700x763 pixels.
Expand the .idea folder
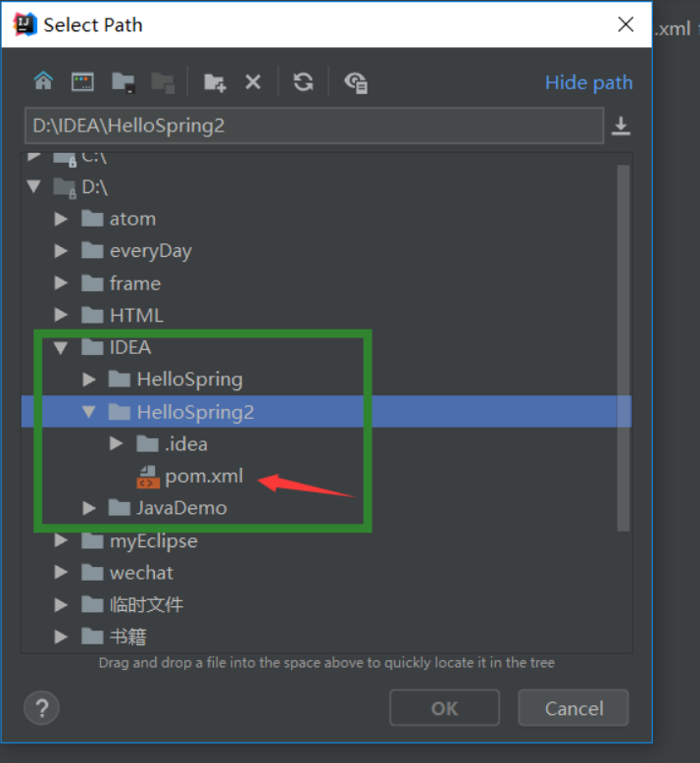[116, 444]
